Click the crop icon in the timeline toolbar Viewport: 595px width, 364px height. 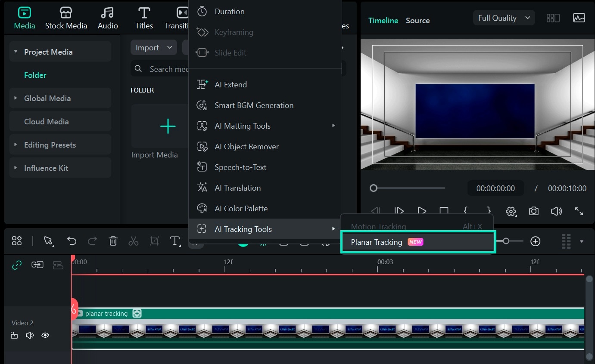pos(154,241)
